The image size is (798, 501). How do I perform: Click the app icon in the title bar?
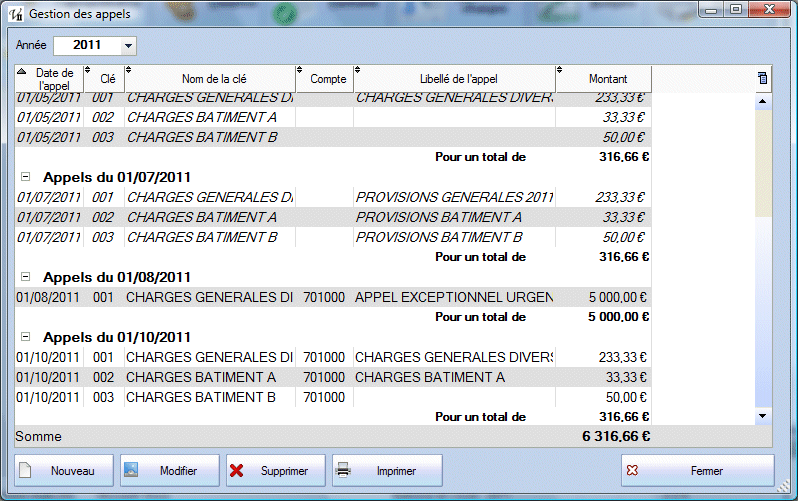[x=15, y=15]
